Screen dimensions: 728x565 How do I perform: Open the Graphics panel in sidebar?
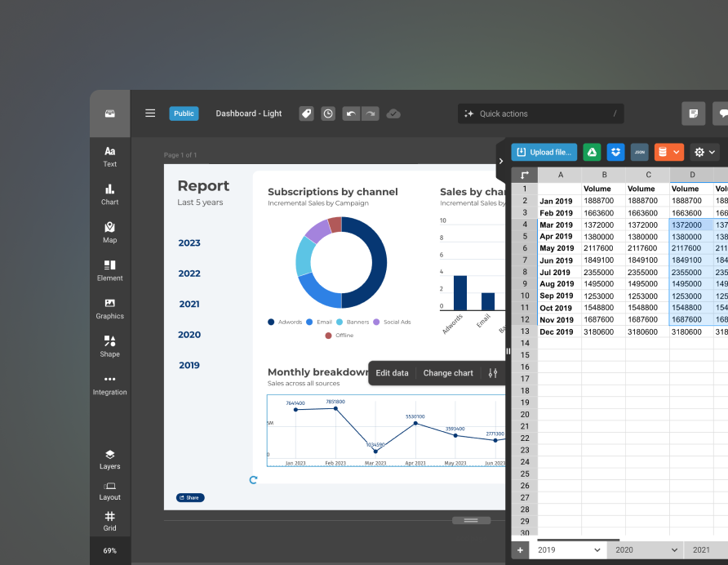click(x=109, y=309)
